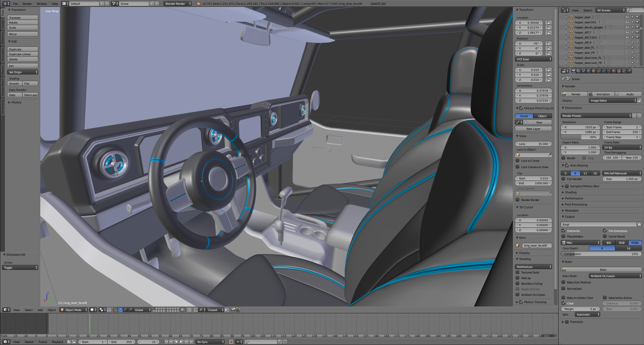Hide hopper_dash with its eye icon

(627, 17)
